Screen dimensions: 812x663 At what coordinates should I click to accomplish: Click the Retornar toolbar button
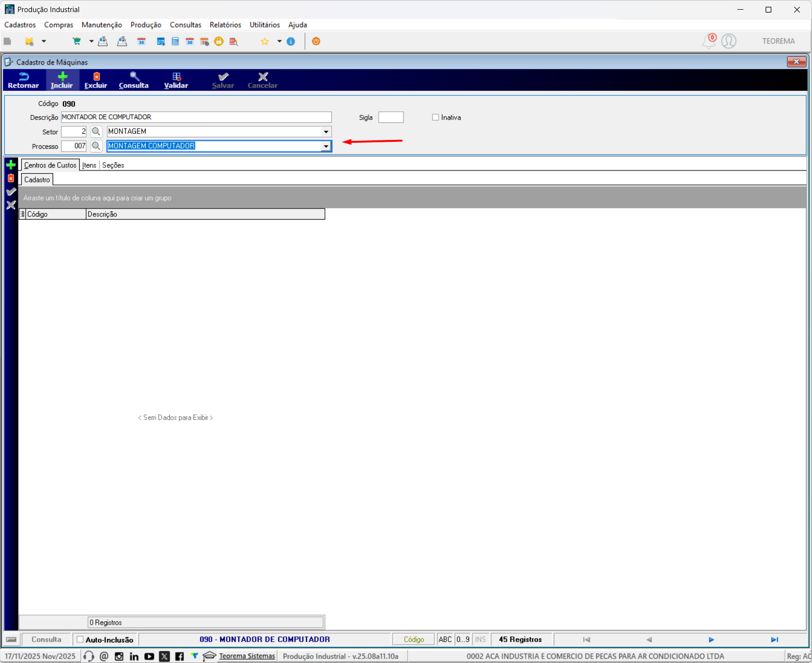point(23,80)
